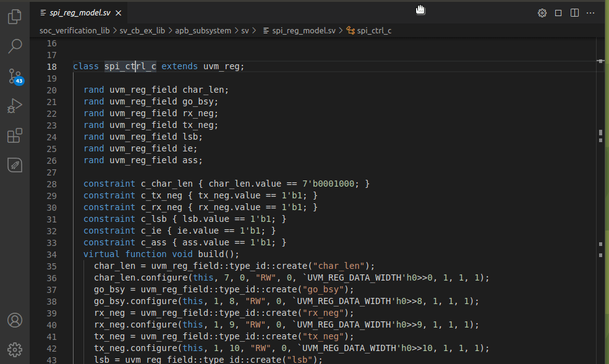
Task: Open More Actions with the ellipsis icon
Action: [590, 12]
